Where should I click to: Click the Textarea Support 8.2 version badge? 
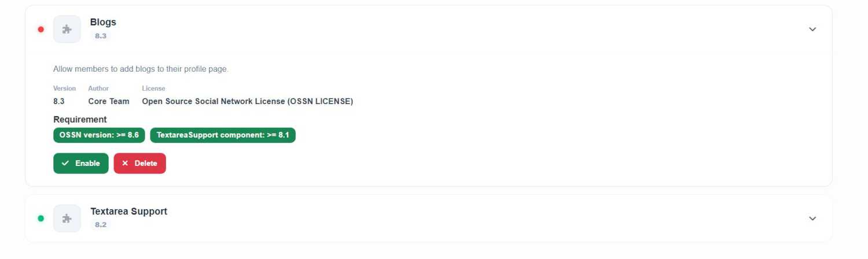pyautogui.click(x=101, y=225)
